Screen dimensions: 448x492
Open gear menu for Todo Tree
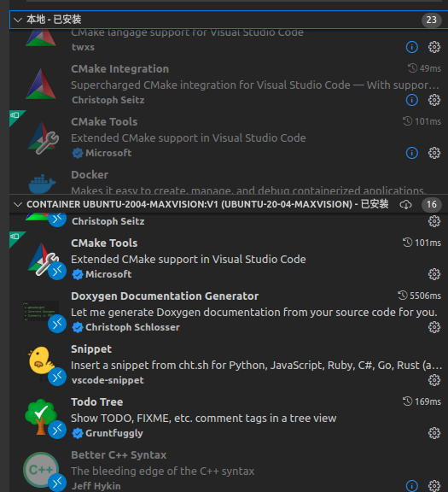click(434, 433)
